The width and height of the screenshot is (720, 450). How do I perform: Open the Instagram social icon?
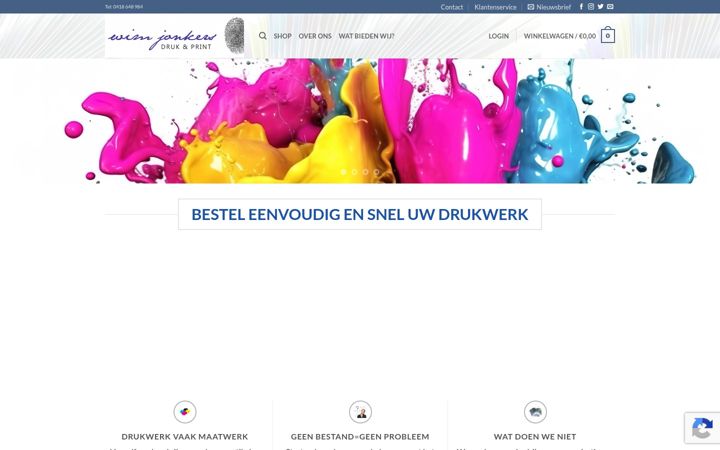[x=591, y=7]
